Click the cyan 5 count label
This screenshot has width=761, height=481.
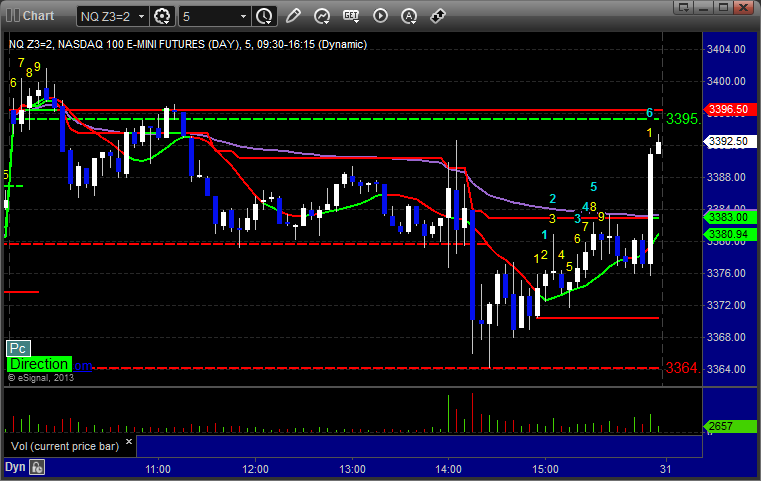click(x=593, y=187)
